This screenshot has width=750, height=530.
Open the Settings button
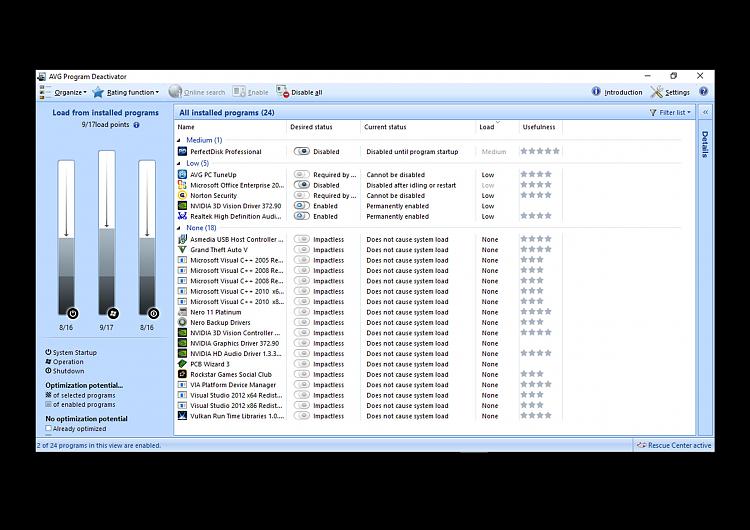click(670, 92)
